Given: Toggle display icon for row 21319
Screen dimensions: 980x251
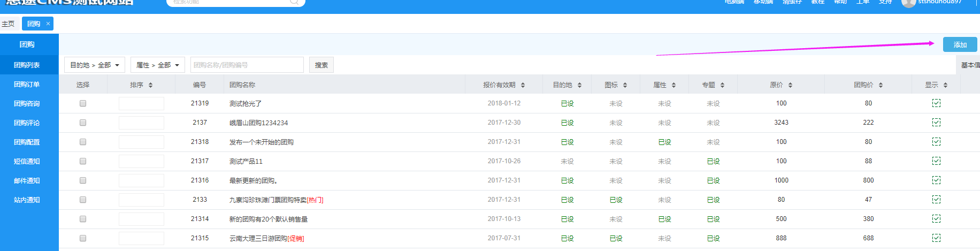Looking at the screenshot, I should click(936, 103).
